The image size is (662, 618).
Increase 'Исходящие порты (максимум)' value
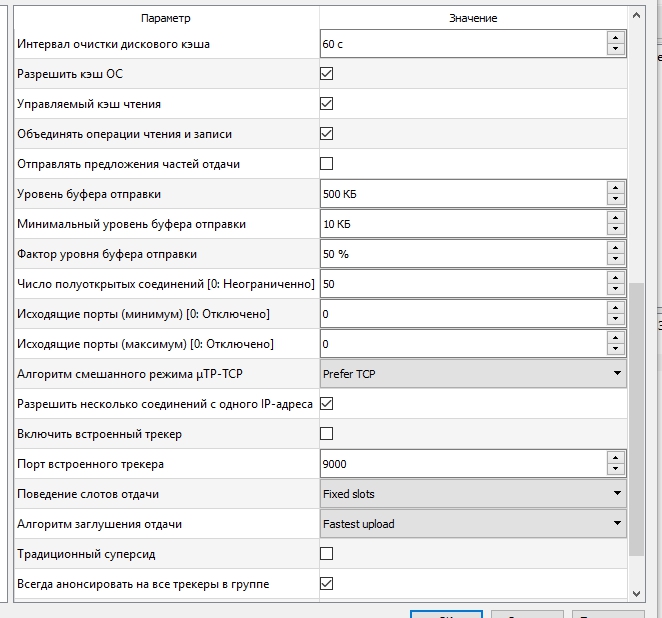(616, 338)
